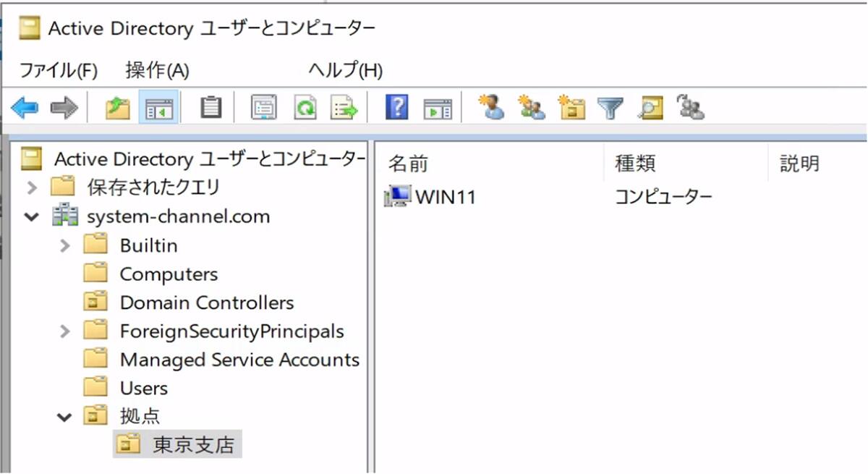Screen dimensions: 868x474
Task: Toggle the console tree pane icon
Action: pyautogui.click(x=158, y=109)
